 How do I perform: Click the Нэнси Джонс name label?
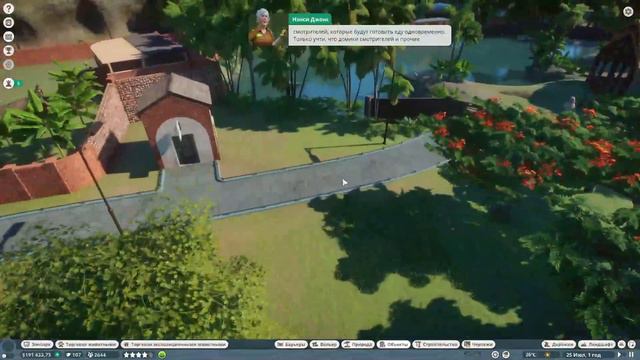tap(310, 19)
